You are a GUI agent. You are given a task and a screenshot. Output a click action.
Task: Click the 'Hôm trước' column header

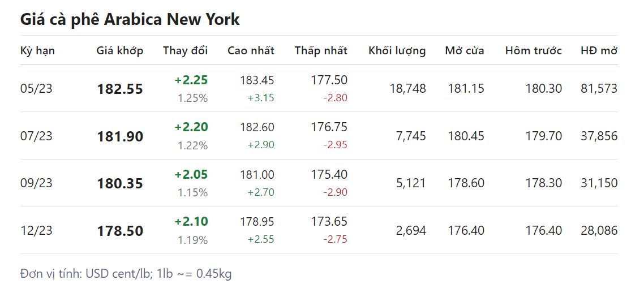click(533, 50)
